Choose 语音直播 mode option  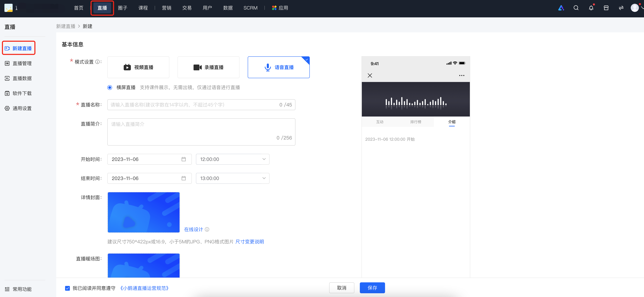tap(279, 67)
